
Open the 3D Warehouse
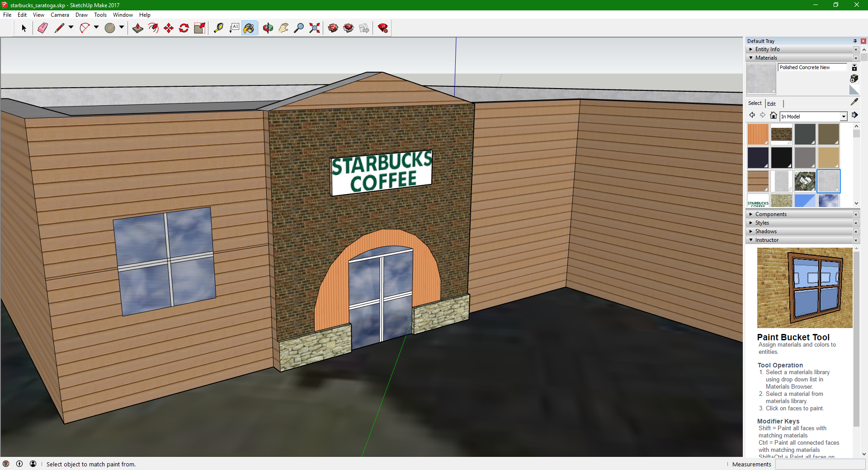point(333,28)
